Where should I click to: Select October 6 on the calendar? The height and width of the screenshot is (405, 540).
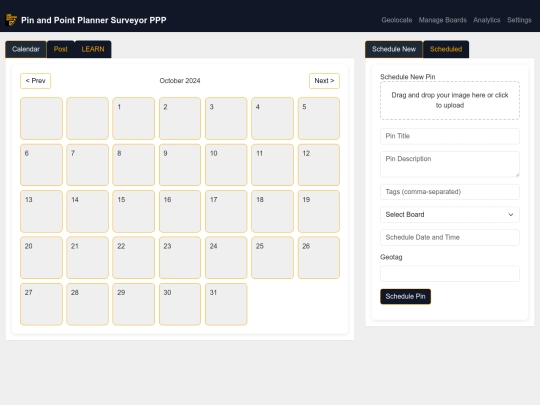(x=41, y=165)
